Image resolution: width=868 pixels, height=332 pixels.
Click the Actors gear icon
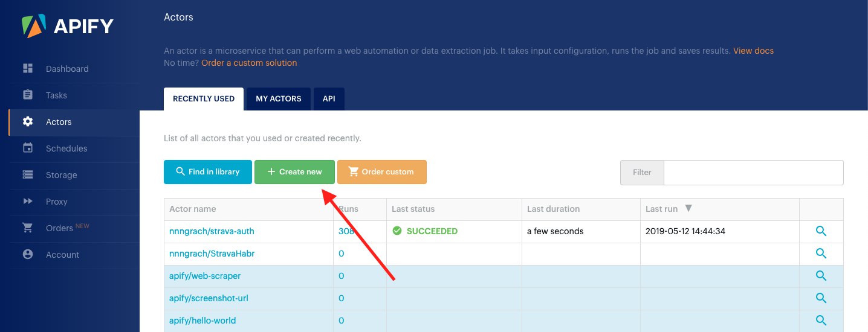(28, 121)
